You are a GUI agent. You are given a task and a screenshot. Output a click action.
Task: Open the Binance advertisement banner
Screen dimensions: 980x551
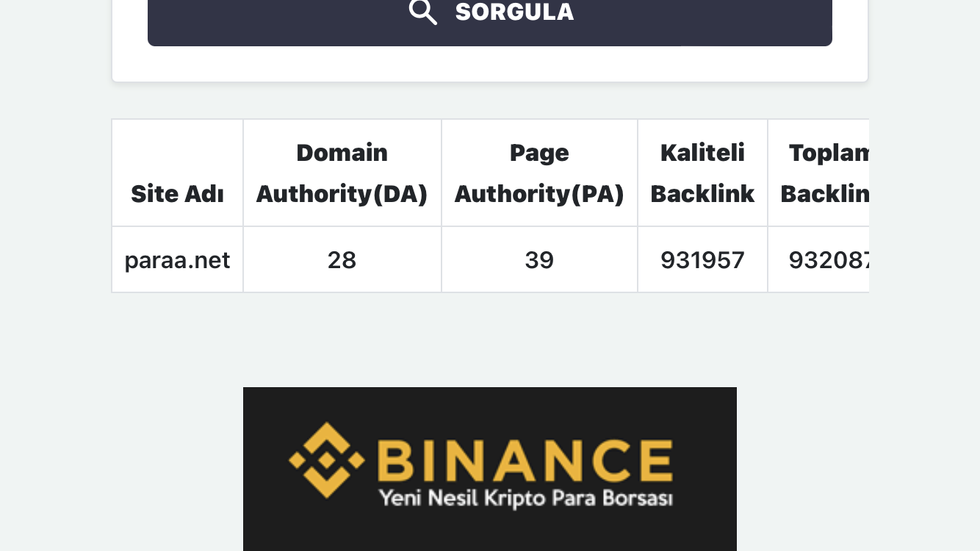pyautogui.click(x=490, y=469)
